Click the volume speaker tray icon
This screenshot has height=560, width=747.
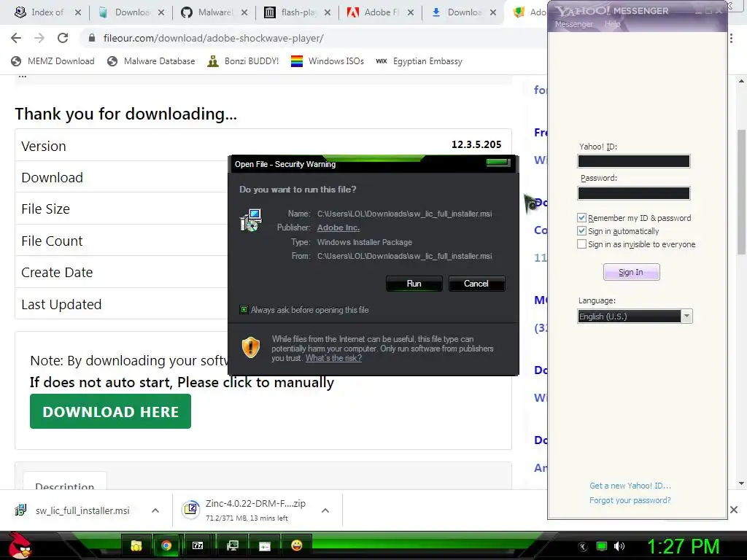(x=619, y=546)
